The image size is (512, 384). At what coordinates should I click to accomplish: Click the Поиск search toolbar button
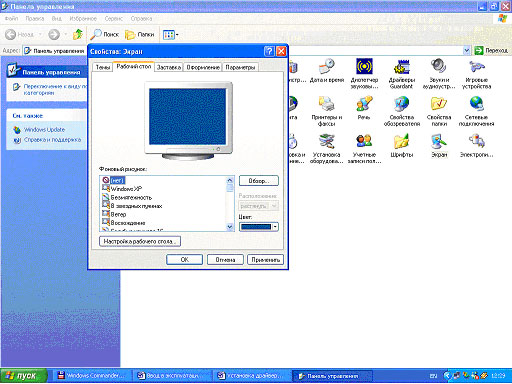tap(105, 34)
